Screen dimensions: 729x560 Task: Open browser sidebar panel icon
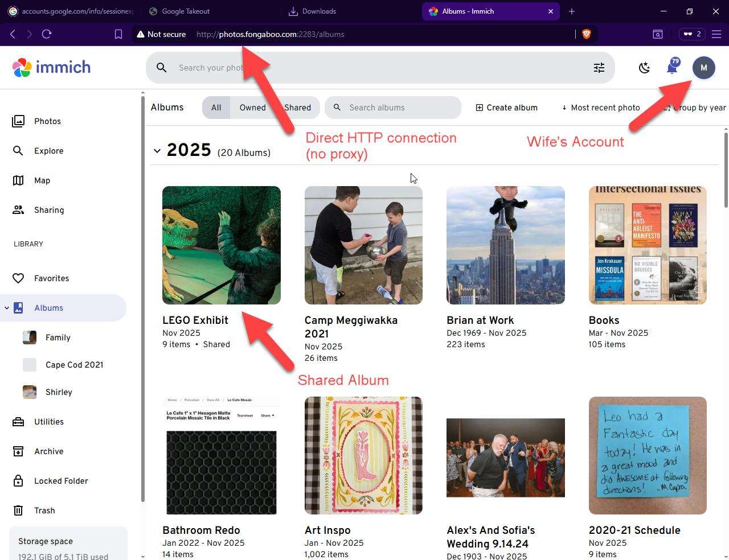pyautogui.click(x=658, y=34)
